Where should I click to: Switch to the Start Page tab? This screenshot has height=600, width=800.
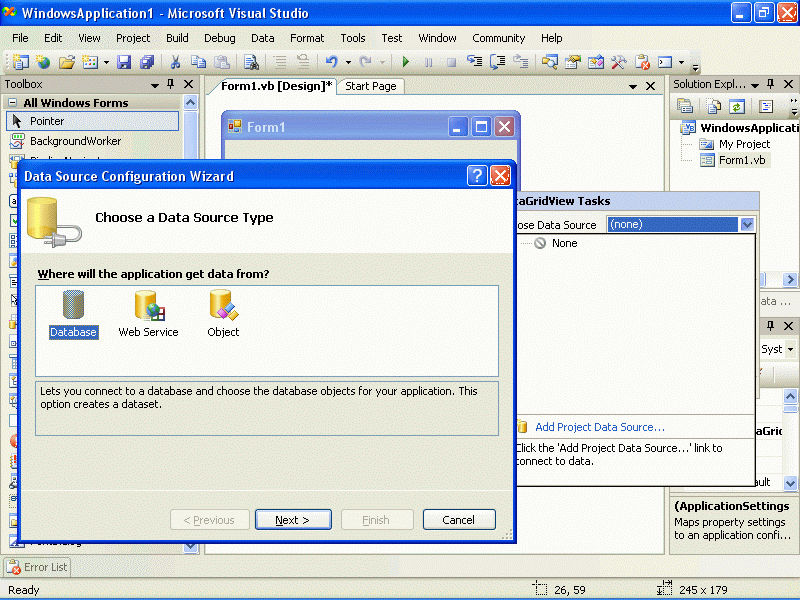click(371, 86)
